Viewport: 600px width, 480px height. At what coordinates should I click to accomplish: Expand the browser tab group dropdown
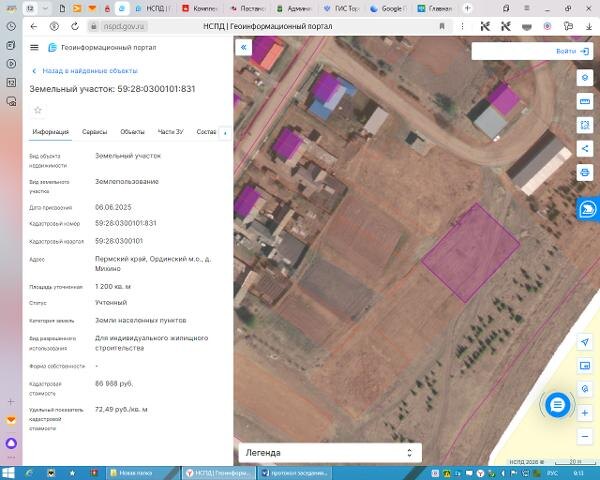tap(45, 8)
